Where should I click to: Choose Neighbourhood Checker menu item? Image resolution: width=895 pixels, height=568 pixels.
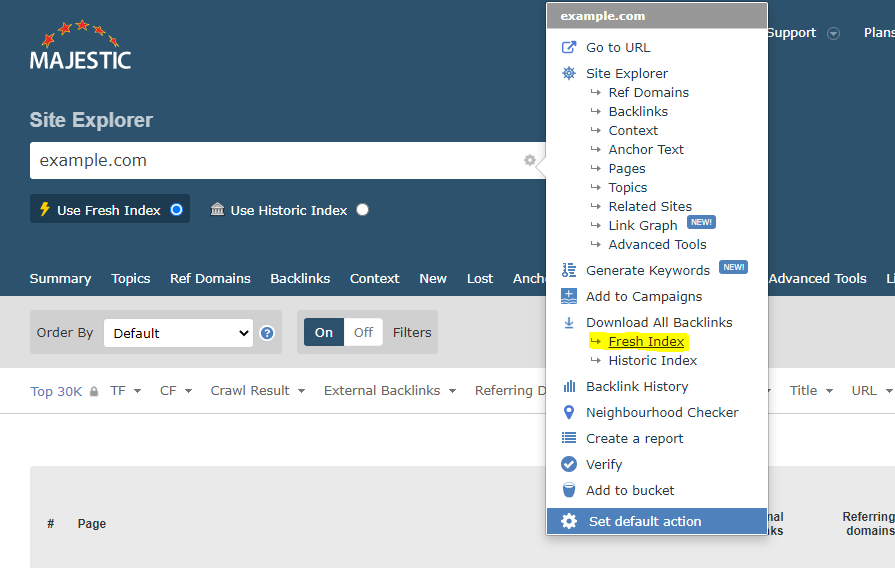[662, 412]
